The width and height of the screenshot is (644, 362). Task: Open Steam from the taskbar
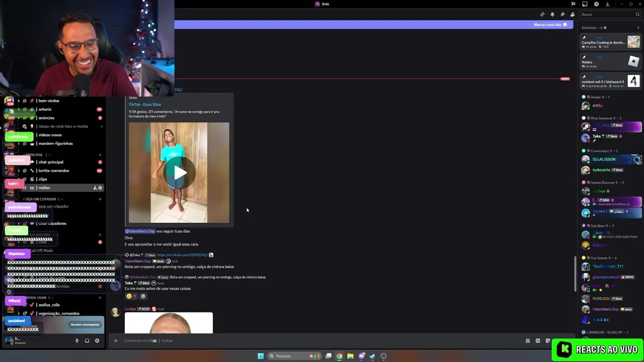[372, 356]
